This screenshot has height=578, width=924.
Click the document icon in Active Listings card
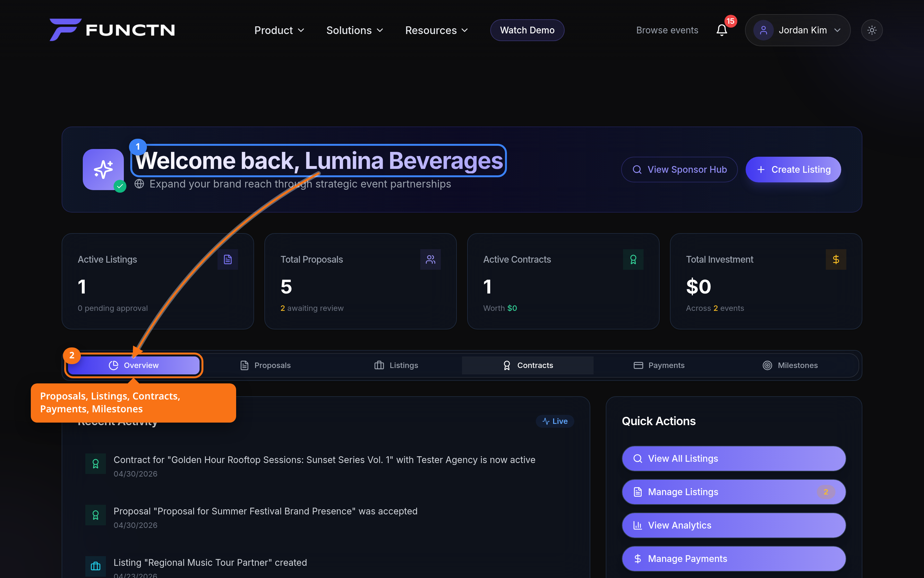(228, 259)
